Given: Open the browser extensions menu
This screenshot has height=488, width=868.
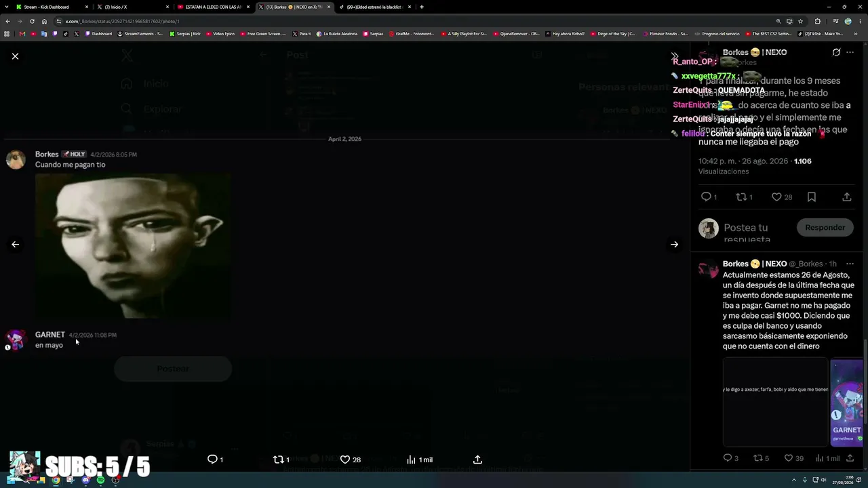Looking at the screenshot, I should pyautogui.click(x=817, y=21).
